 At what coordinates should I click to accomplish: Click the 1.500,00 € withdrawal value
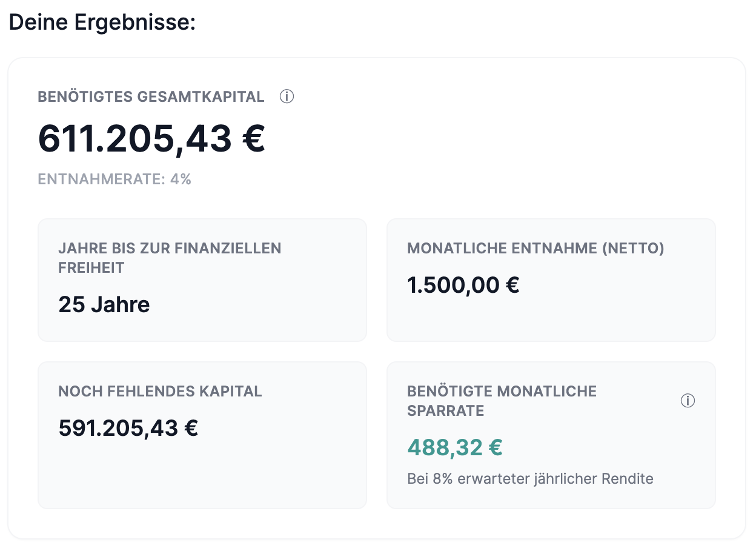click(463, 285)
